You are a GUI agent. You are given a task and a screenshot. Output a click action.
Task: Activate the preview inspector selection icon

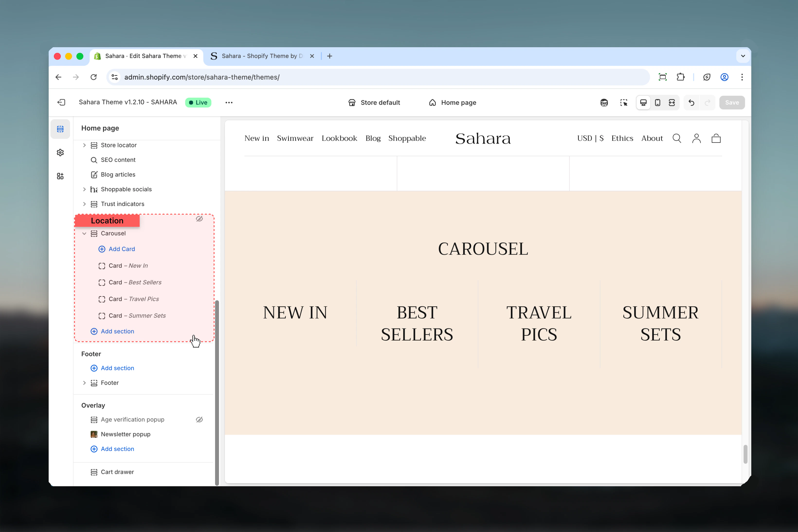pos(624,102)
